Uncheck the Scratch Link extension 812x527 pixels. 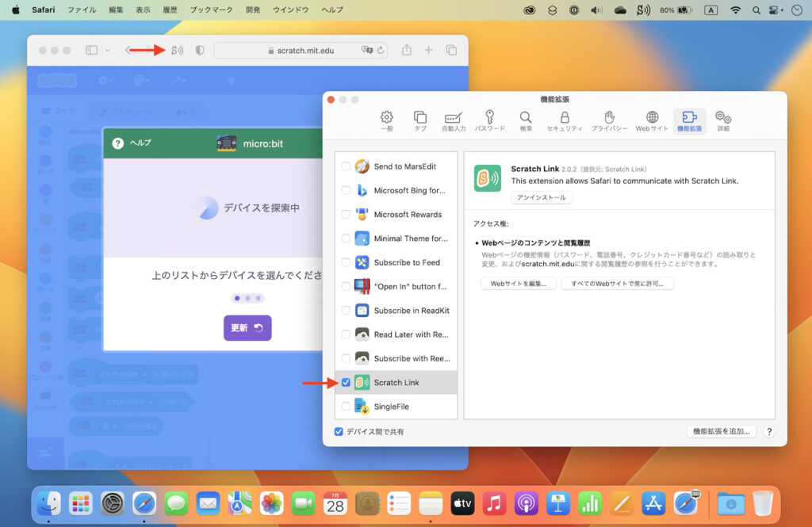(x=346, y=382)
